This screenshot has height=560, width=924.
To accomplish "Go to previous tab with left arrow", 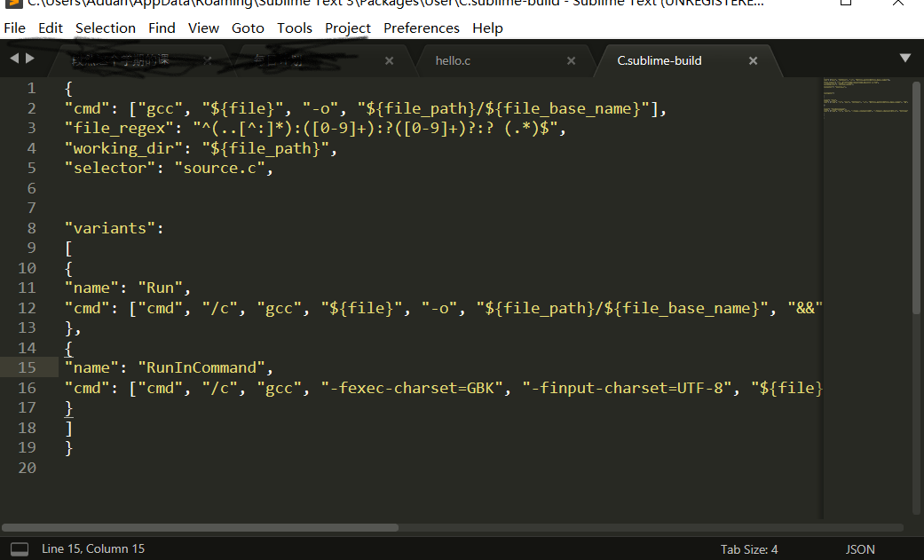I will point(14,59).
